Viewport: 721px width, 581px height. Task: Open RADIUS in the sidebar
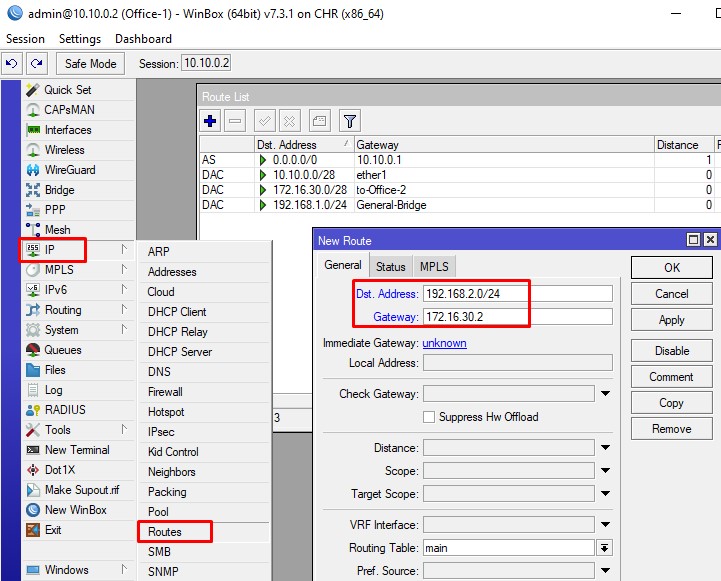click(x=79, y=410)
